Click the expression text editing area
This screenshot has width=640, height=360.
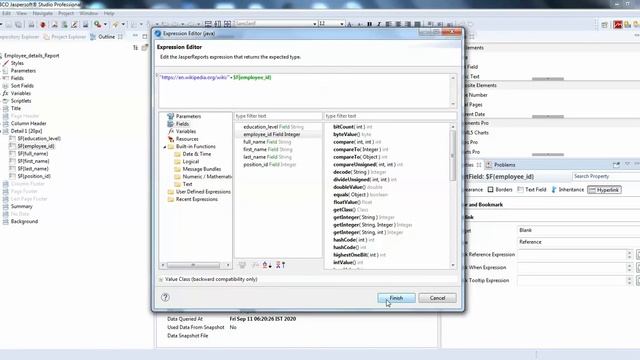tap(304, 91)
